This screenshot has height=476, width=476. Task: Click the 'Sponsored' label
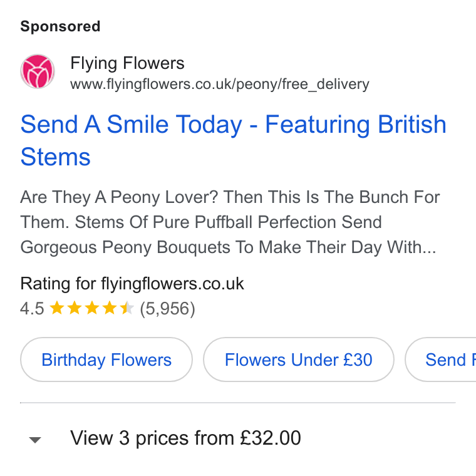(60, 26)
